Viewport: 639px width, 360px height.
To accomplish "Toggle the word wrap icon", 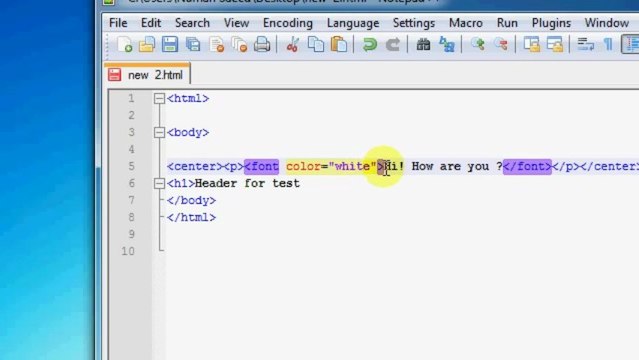I will [586, 44].
